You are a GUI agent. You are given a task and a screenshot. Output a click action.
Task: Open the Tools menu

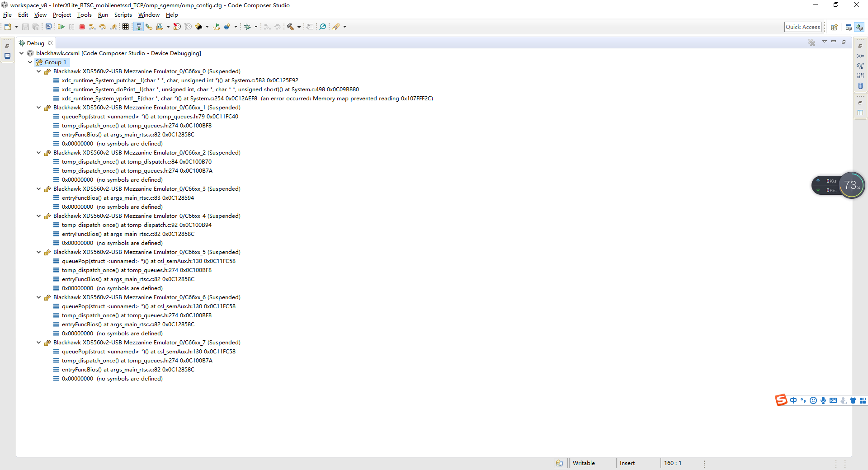[x=84, y=15]
